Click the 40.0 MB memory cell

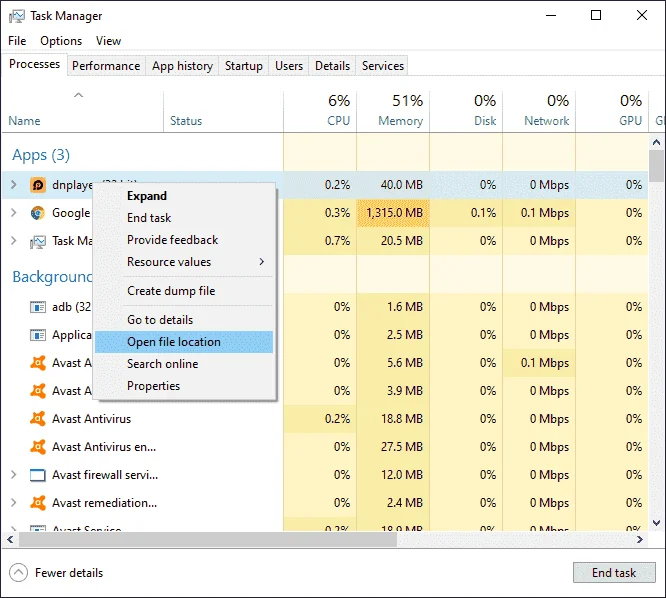(393, 185)
